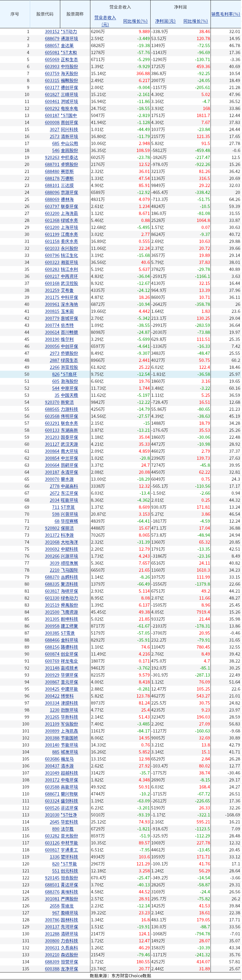Open stock code 300815 link
This screenshot has height=980, width=242.
pos(52,311)
